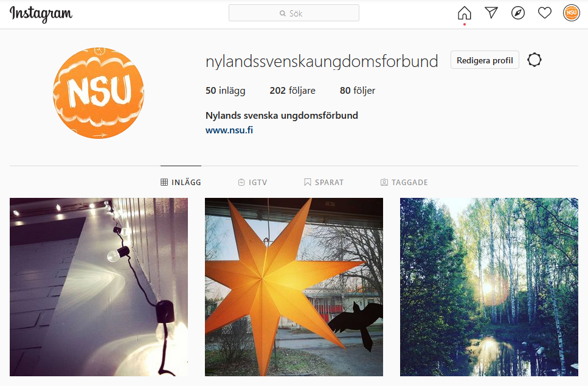Open the string lights photo post

(99, 287)
